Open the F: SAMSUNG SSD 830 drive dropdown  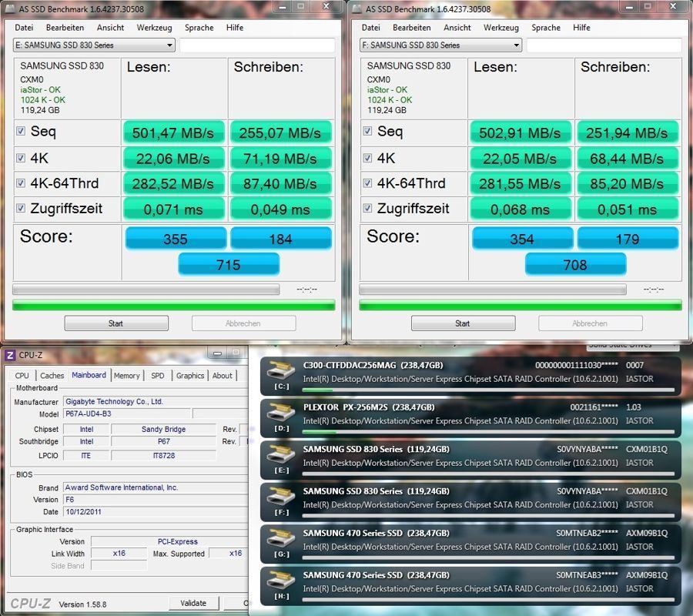pos(440,45)
